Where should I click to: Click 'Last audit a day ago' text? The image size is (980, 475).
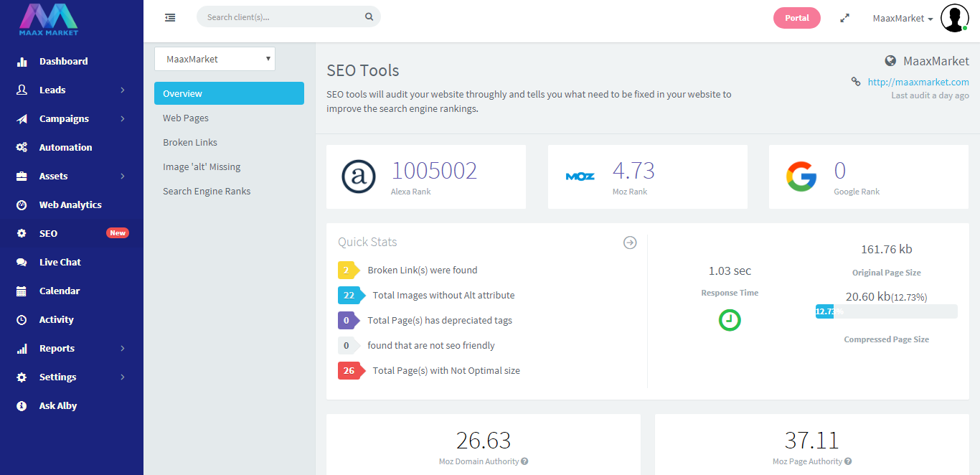tap(930, 95)
